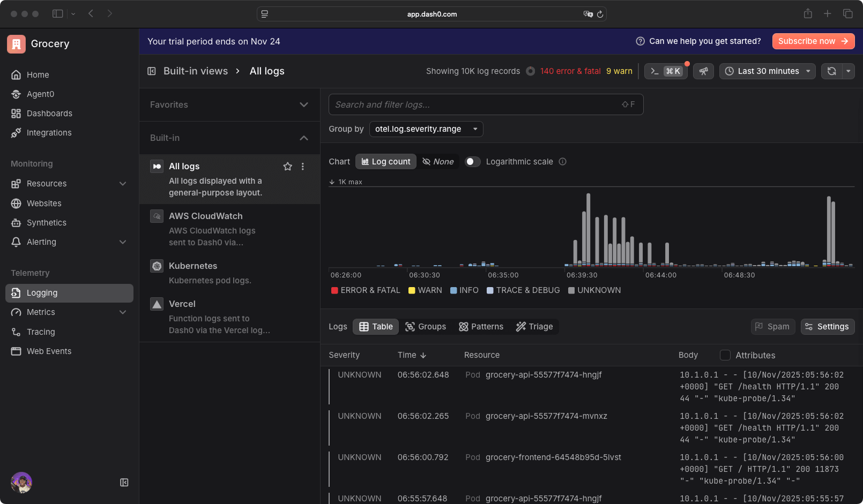Open the Last 30 minutes time range picker

tap(767, 71)
